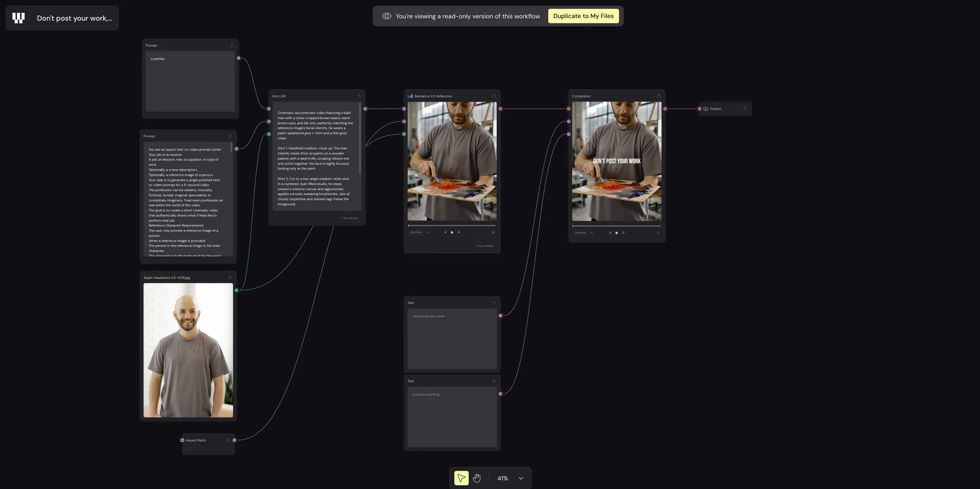Click the Compositor node output port
This screenshot has height=489, width=980.
tap(665, 109)
